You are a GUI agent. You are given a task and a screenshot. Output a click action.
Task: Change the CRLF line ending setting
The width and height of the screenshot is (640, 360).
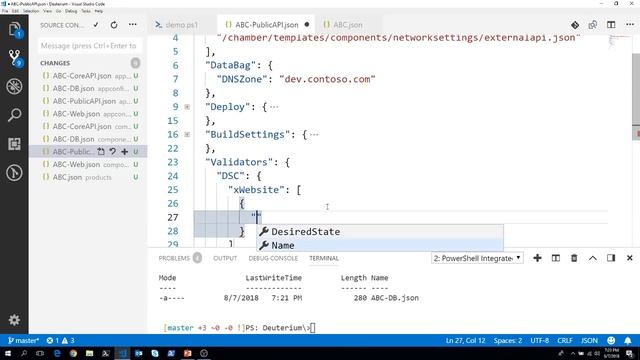point(565,340)
